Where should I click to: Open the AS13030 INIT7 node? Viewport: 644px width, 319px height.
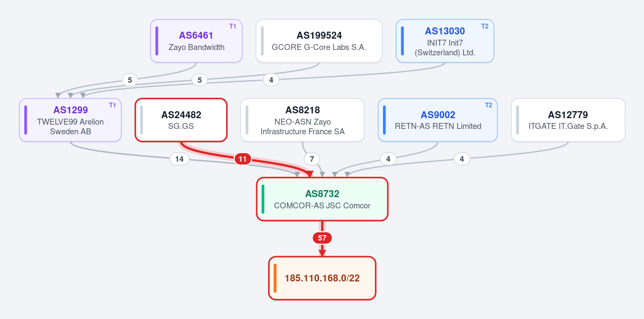pos(445,41)
